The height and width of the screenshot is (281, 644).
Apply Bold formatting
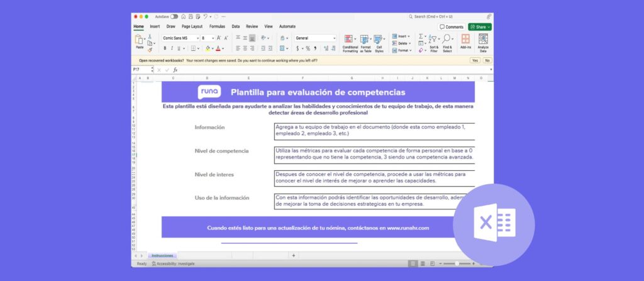pos(165,48)
